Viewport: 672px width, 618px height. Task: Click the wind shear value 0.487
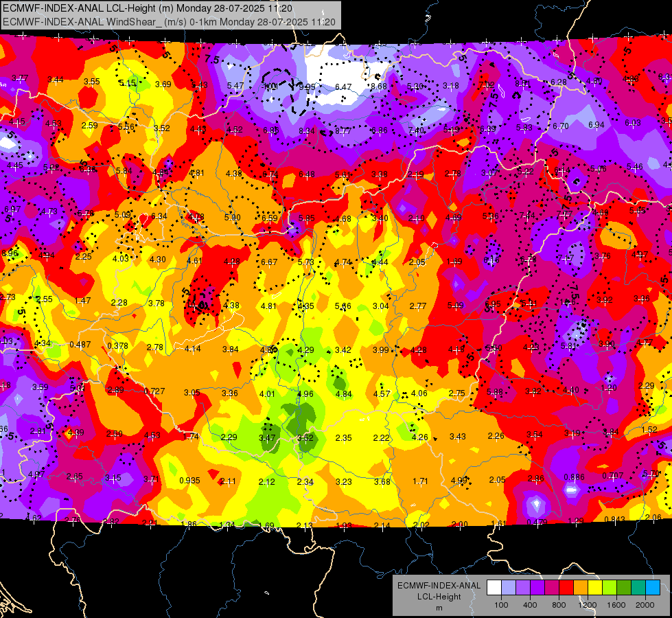click(x=80, y=345)
